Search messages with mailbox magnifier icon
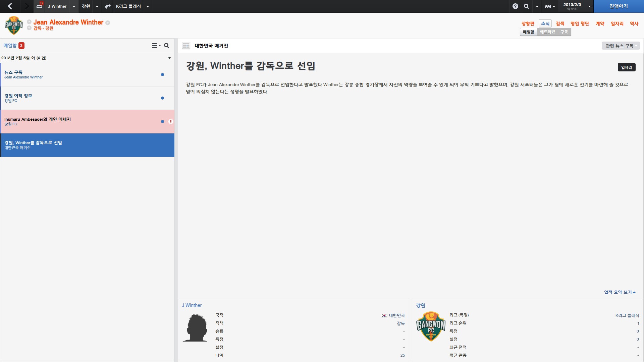Image resolution: width=644 pixels, height=362 pixels. [x=166, y=46]
